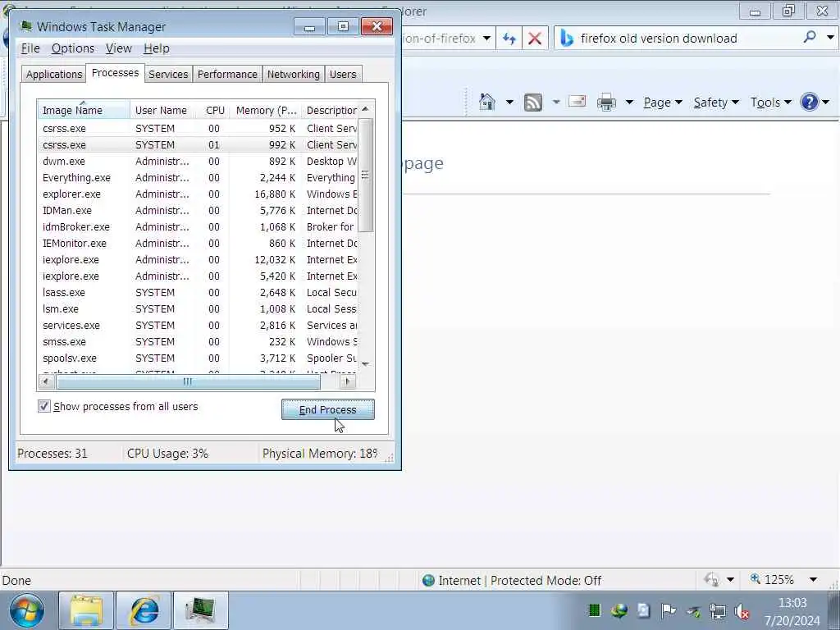Viewport: 840px width, 630px height.
Task: Click the Action Center flag tray icon
Action: (668, 610)
